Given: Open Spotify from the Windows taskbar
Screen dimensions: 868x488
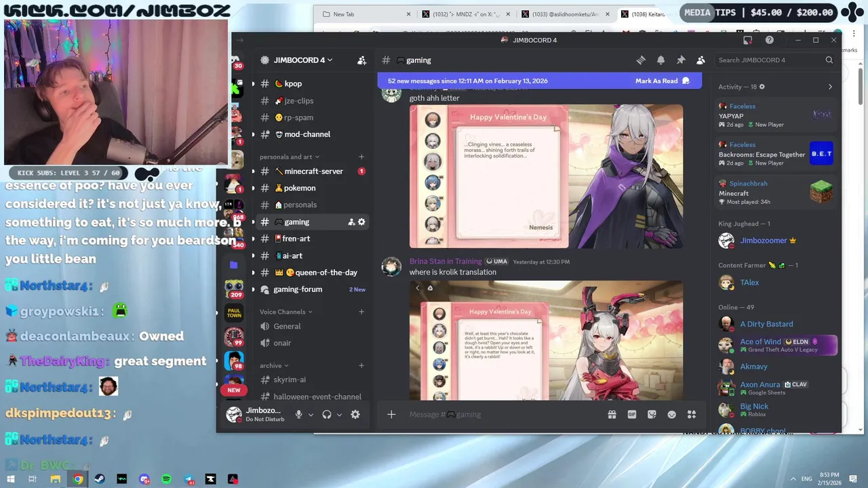Looking at the screenshot, I should pos(166,479).
